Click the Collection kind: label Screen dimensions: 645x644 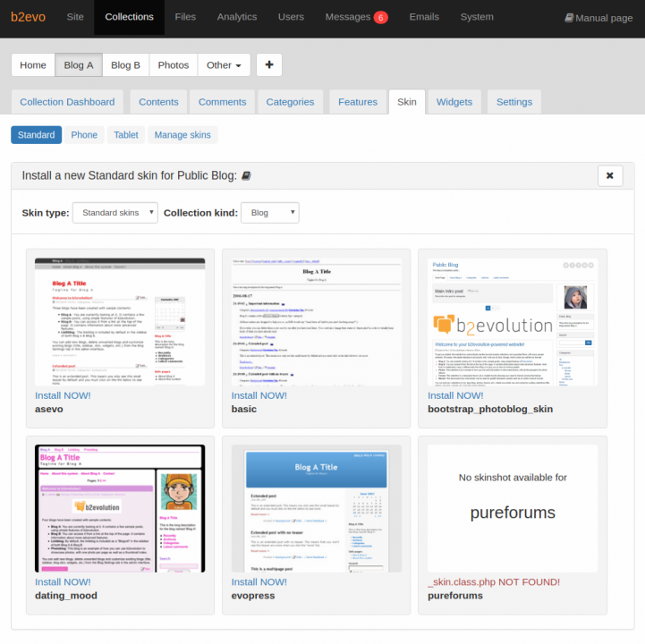[x=200, y=213]
